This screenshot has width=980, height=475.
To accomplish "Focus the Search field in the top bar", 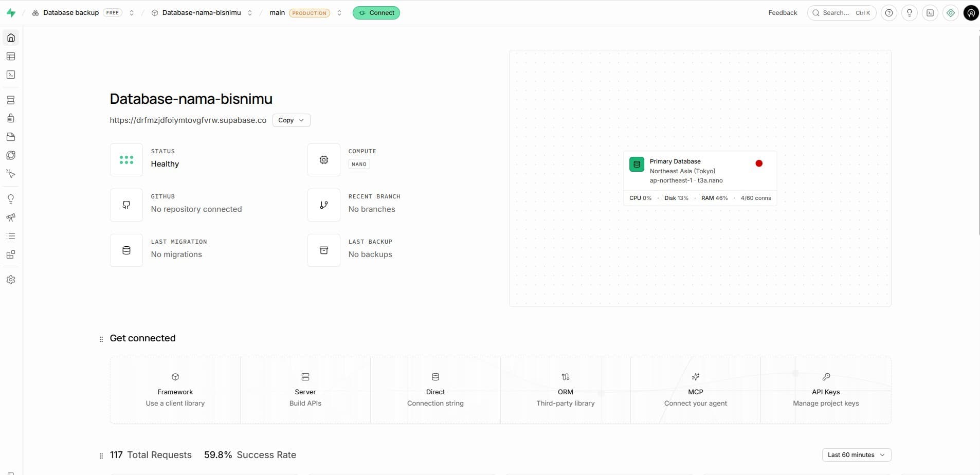I will pos(842,13).
